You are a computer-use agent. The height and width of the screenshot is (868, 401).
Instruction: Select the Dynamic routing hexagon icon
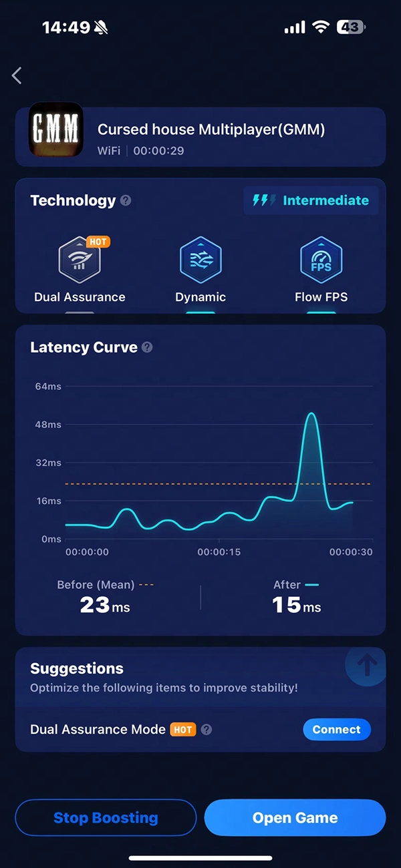(x=200, y=261)
